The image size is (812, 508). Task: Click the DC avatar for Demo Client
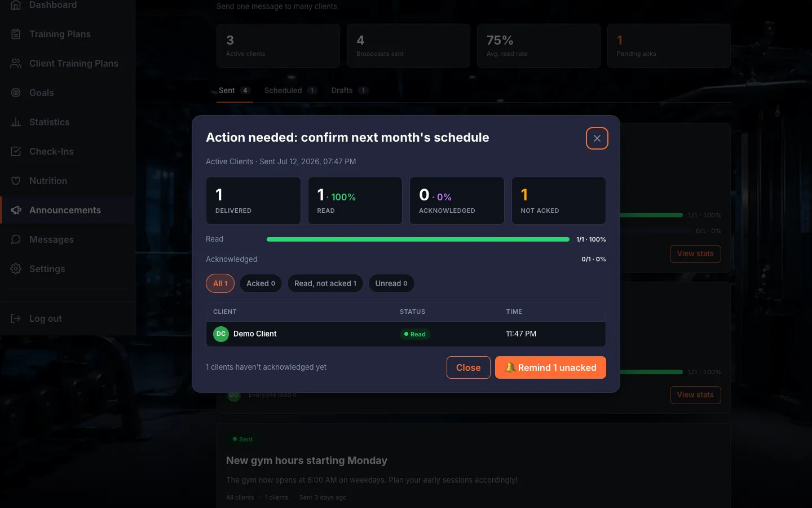pyautogui.click(x=221, y=334)
